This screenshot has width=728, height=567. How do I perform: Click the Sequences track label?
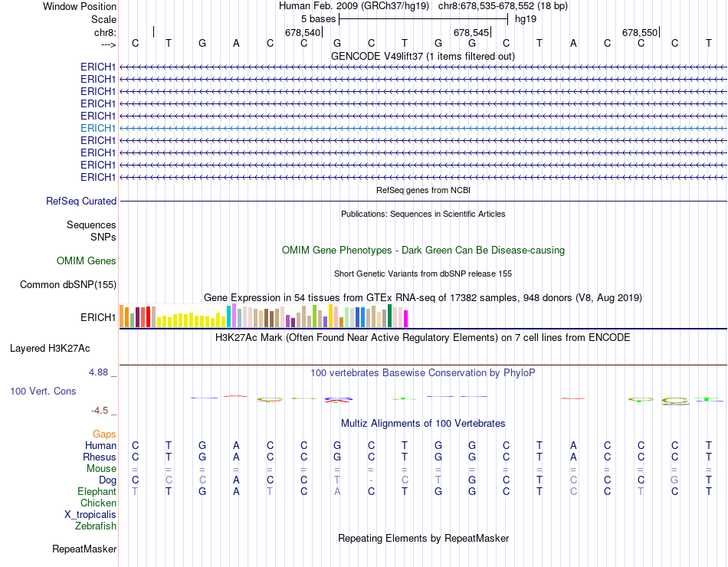click(91, 225)
